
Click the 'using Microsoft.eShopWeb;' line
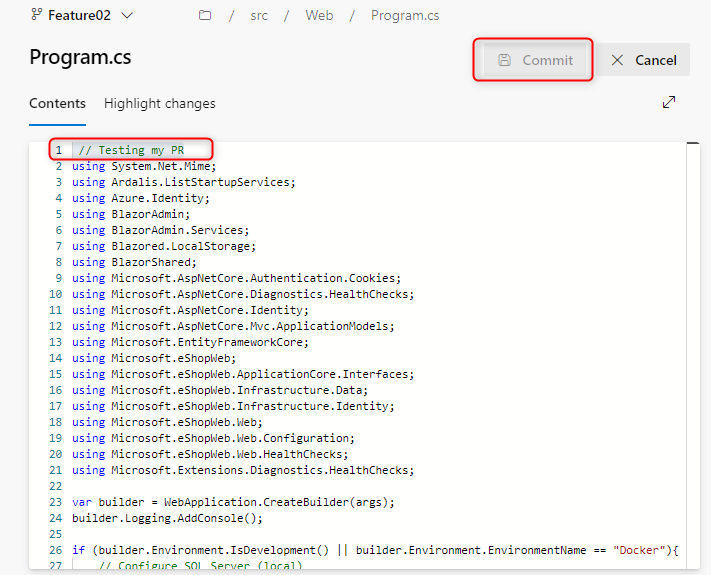point(154,358)
